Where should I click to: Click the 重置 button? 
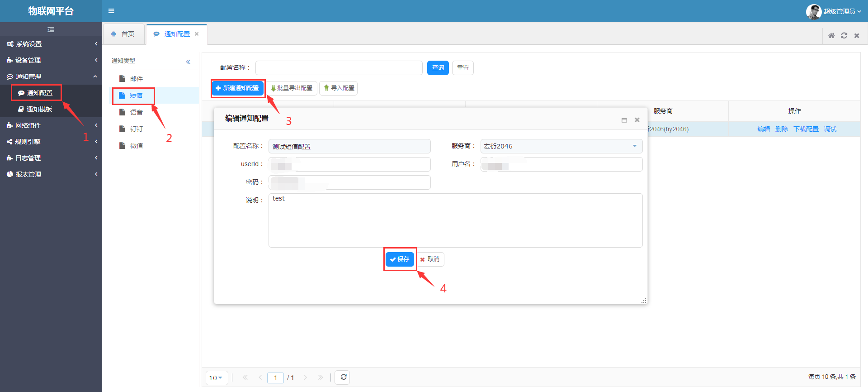[x=463, y=68]
